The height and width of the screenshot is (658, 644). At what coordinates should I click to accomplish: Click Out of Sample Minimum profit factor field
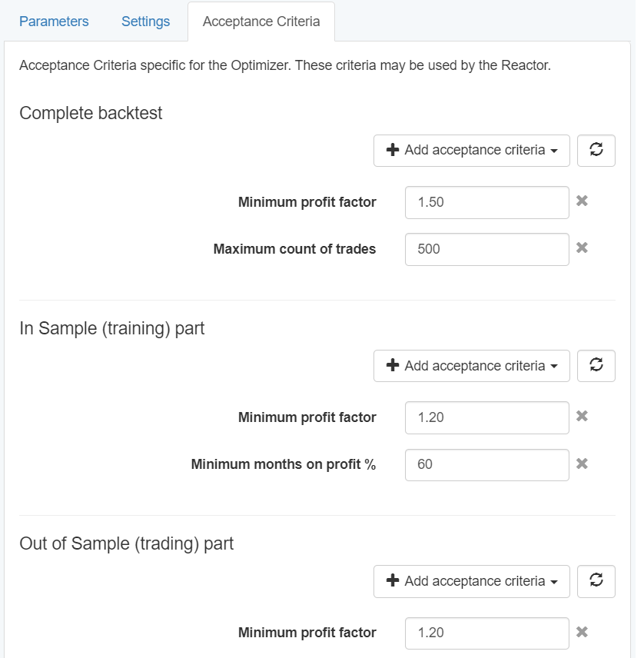[x=486, y=633]
